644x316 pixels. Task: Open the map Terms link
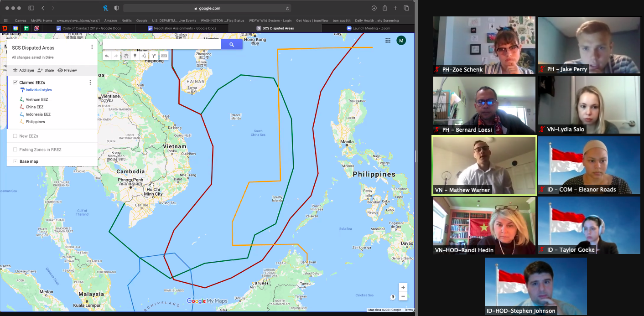click(408, 310)
